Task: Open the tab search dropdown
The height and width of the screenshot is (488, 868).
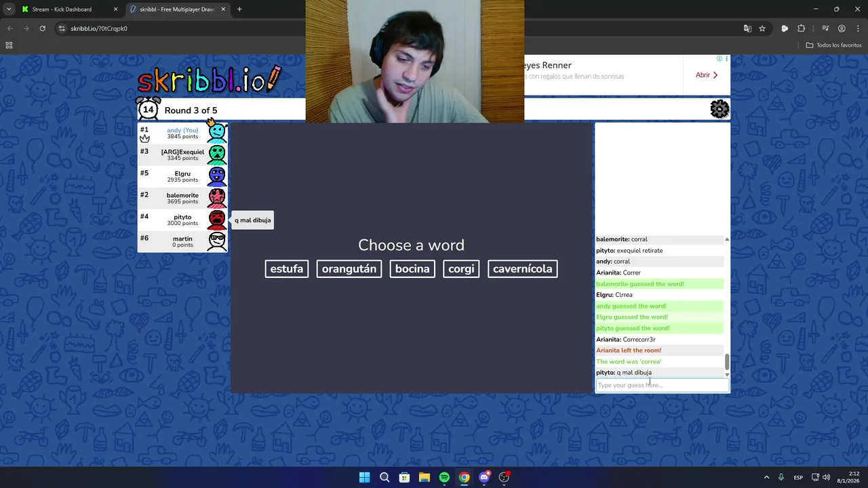Action: click(x=8, y=9)
